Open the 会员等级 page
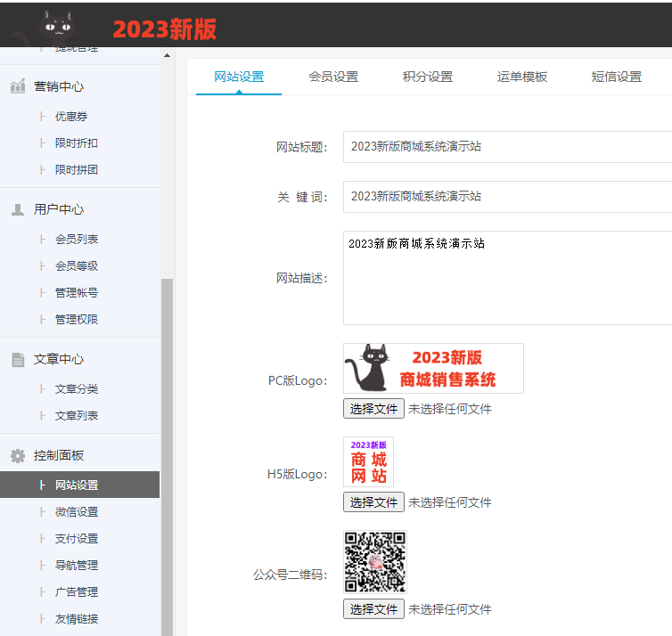 point(77,266)
